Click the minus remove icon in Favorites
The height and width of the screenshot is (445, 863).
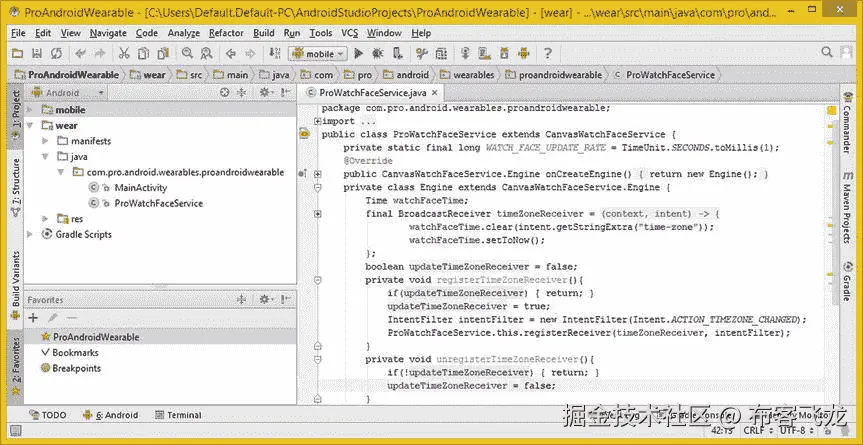coord(72,318)
